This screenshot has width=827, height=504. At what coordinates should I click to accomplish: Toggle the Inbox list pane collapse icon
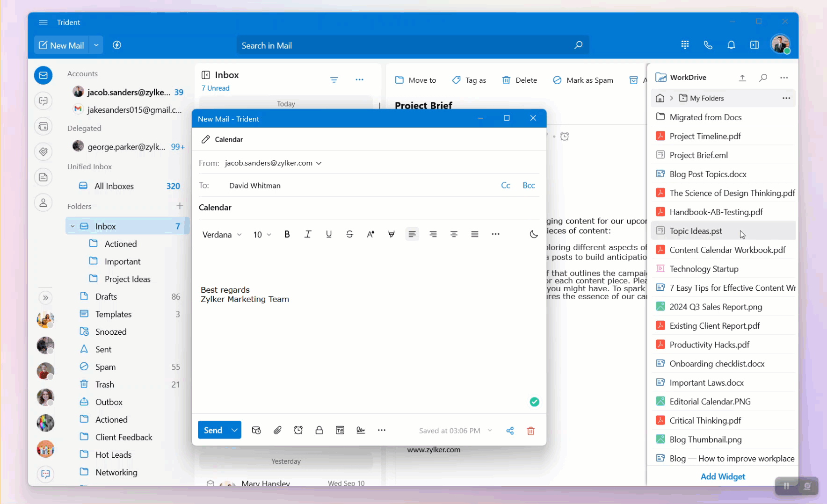point(206,75)
